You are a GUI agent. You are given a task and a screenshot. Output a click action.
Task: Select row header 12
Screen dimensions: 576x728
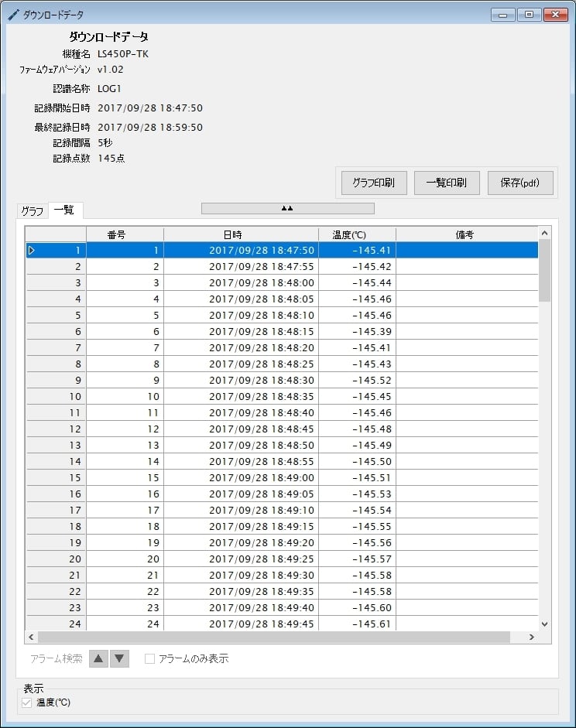(57, 429)
